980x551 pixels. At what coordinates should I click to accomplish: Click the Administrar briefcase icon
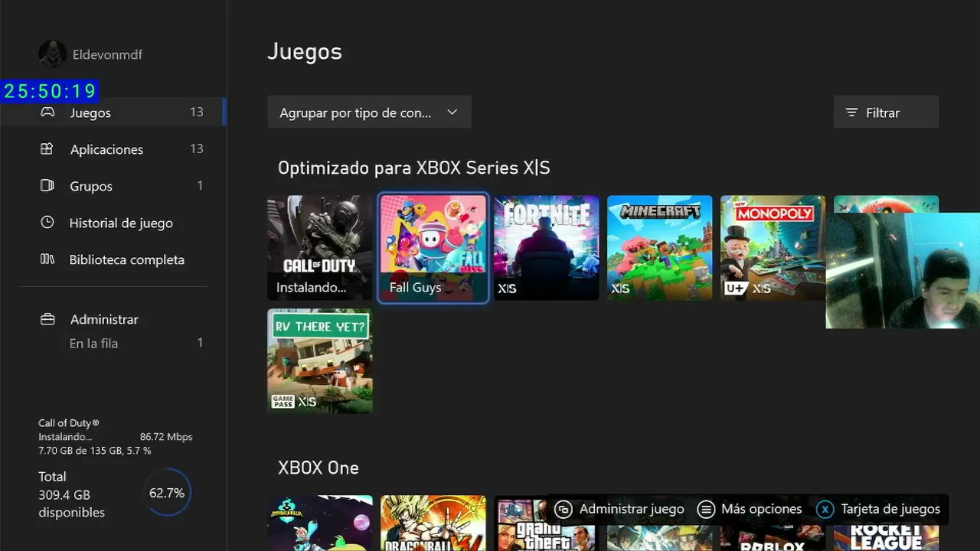coord(47,319)
